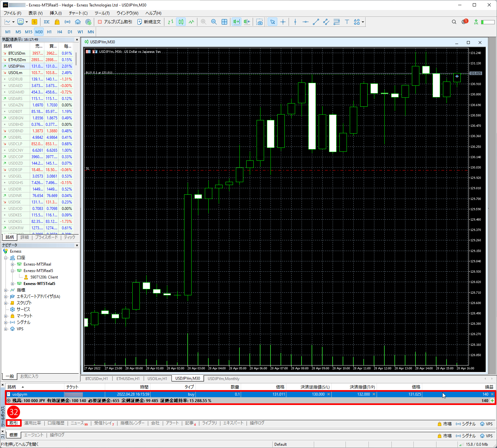Image resolution: width=497 pixels, height=448 pixels.
Task: Switch to the 口座履歴 tab
Action: [x=56, y=423]
